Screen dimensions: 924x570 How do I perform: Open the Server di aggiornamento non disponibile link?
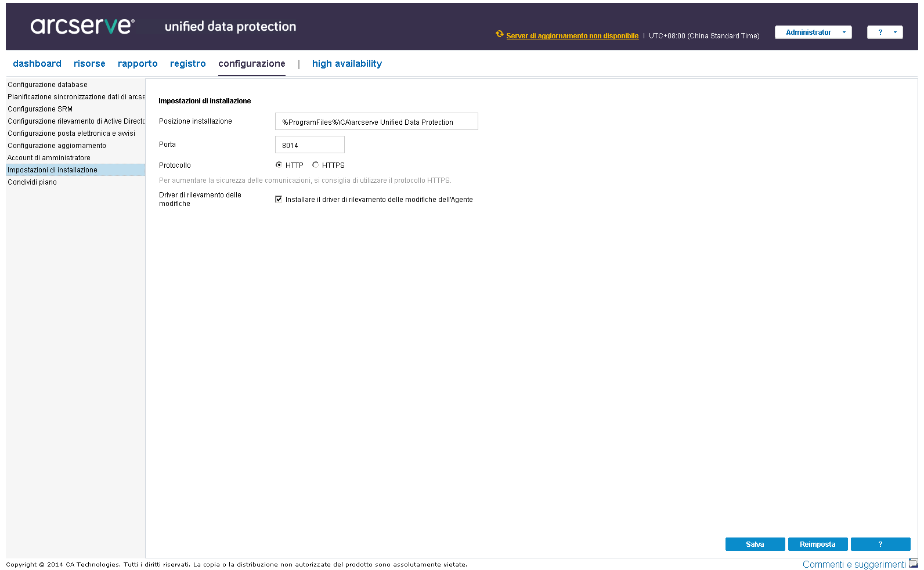(x=572, y=36)
